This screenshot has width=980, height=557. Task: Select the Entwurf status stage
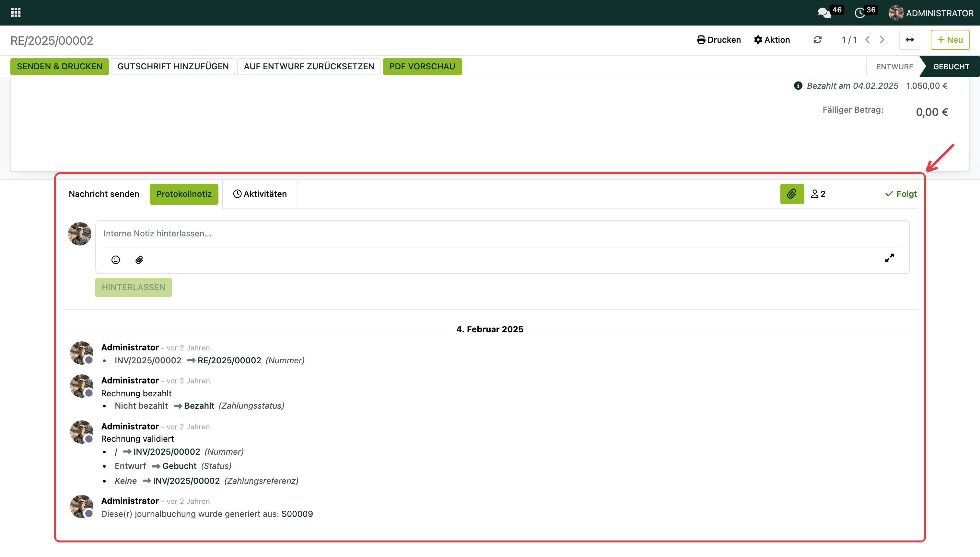894,67
